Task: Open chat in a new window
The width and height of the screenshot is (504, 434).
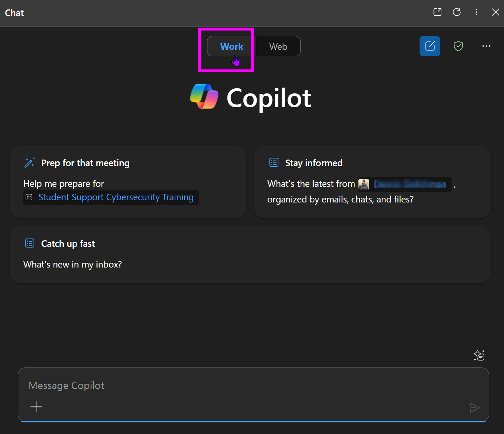Action: [437, 12]
